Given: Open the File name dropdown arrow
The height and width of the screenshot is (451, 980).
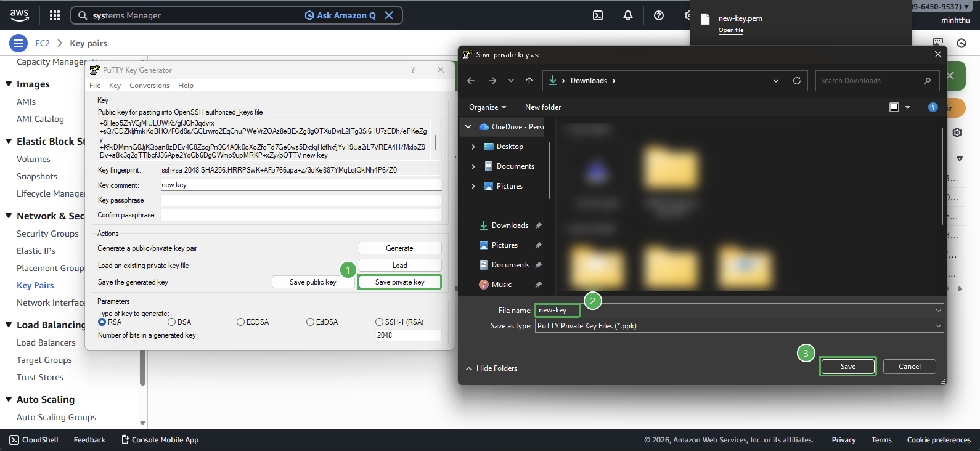Looking at the screenshot, I should (x=938, y=311).
